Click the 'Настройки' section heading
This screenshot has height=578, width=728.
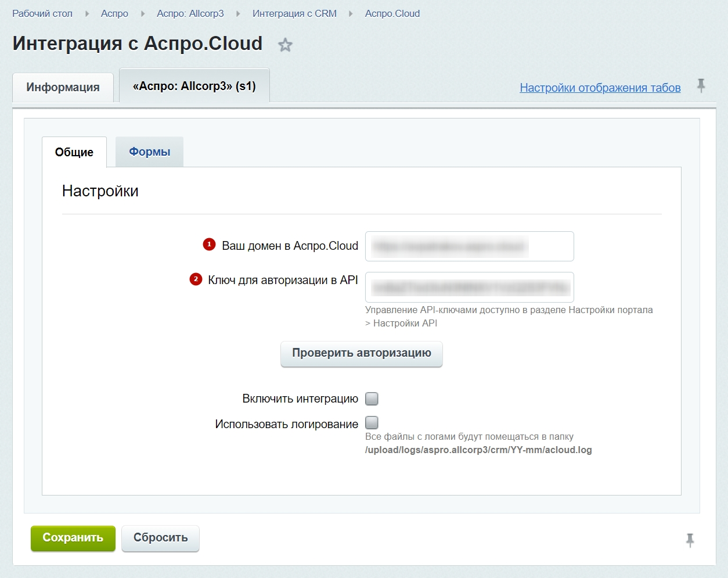pyautogui.click(x=100, y=191)
